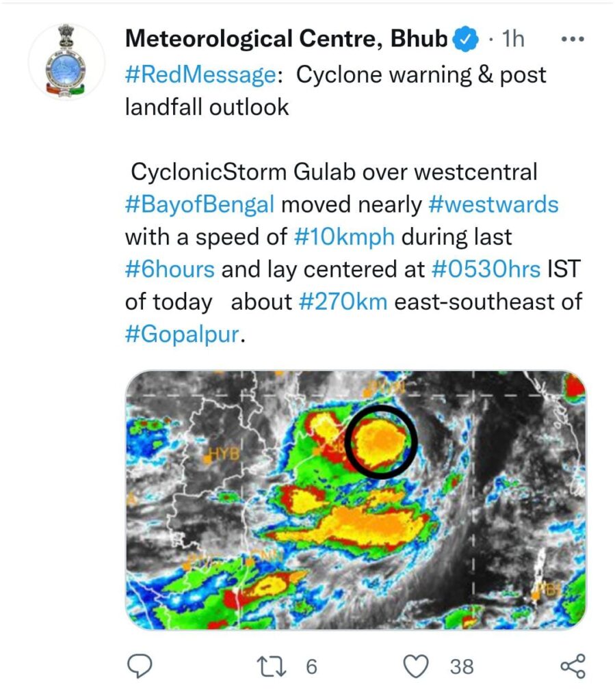Open the three-dot more options menu
The image size is (615, 700).
pos(573,39)
